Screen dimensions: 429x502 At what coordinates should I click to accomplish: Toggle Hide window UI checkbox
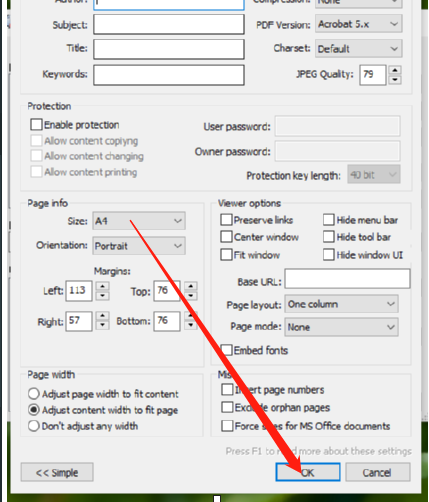(x=329, y=255)
